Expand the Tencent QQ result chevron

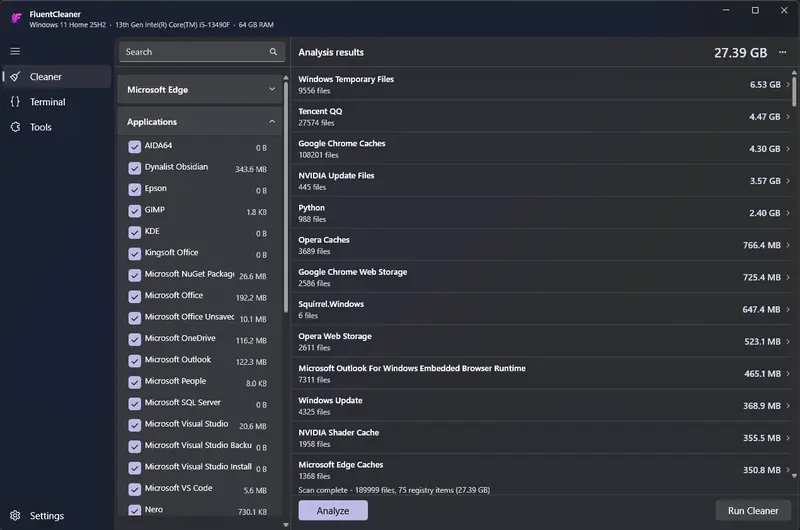pyautogui.click(x=788, y=117)
